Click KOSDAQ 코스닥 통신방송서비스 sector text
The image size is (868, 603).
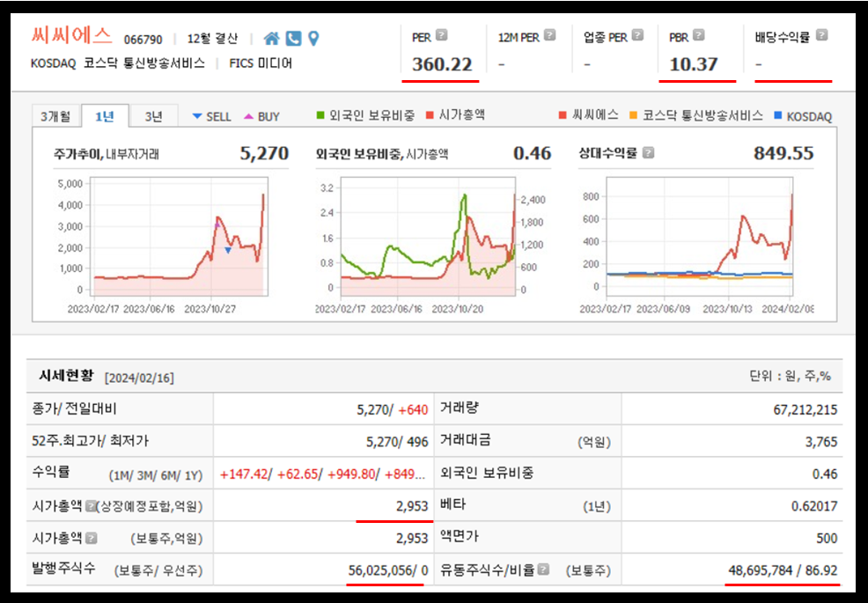pyautogui.click(x=117, y=63)
